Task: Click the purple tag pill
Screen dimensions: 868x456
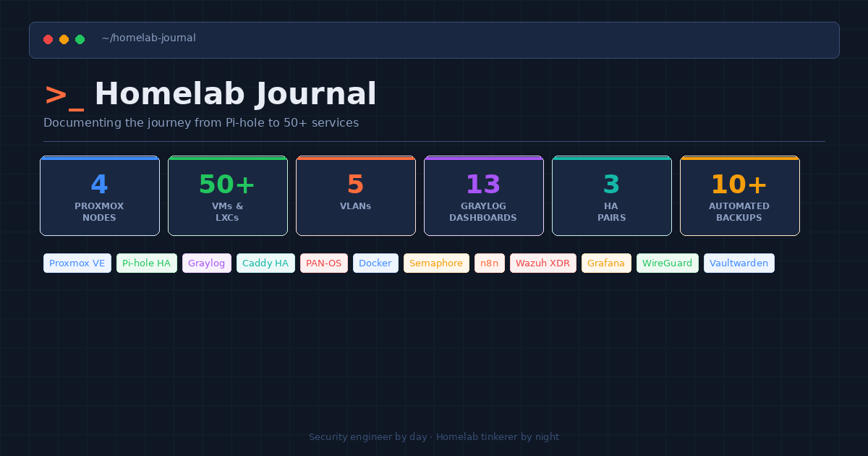Action: pos(207,263)
